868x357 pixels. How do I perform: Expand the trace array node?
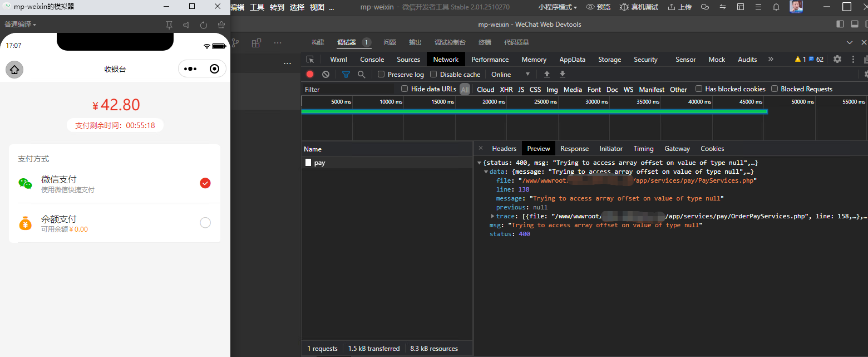point(493,216)
